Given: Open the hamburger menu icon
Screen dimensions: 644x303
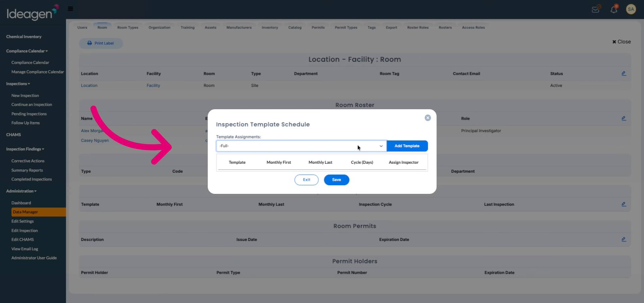Looking at the screenshot, I should tap(70, 9).
